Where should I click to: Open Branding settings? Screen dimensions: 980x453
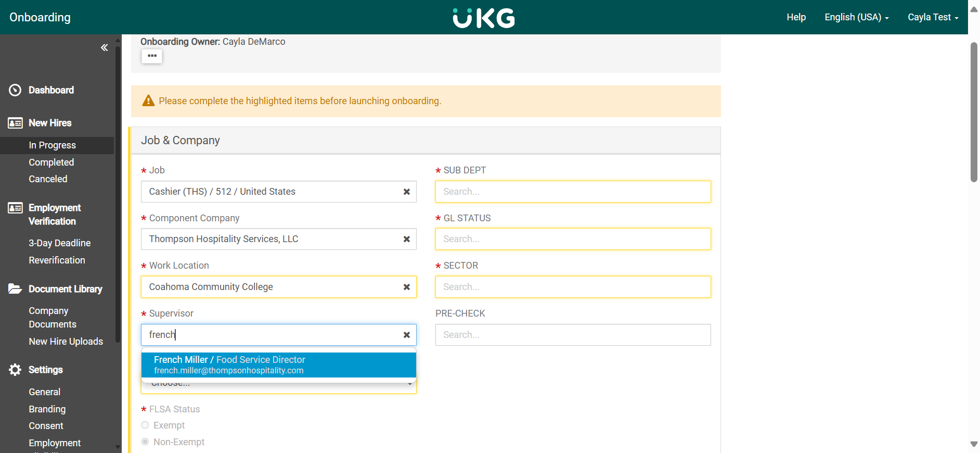pos(47,409)
